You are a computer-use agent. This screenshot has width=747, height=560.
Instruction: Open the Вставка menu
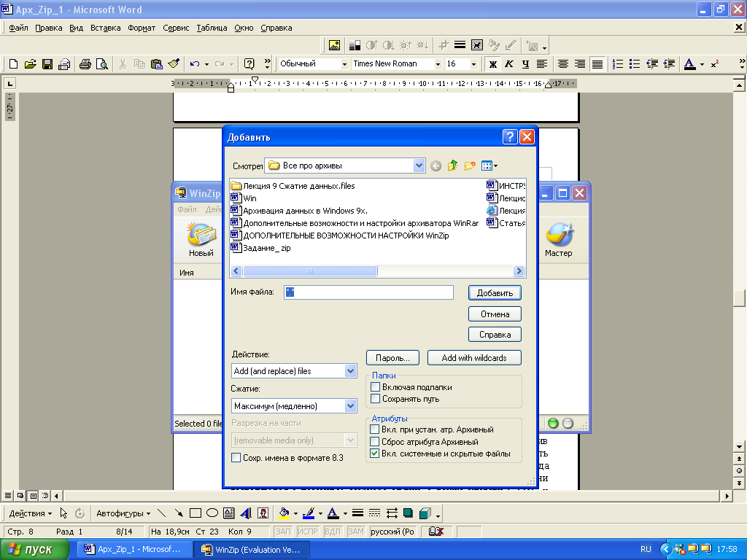point(105,28)
